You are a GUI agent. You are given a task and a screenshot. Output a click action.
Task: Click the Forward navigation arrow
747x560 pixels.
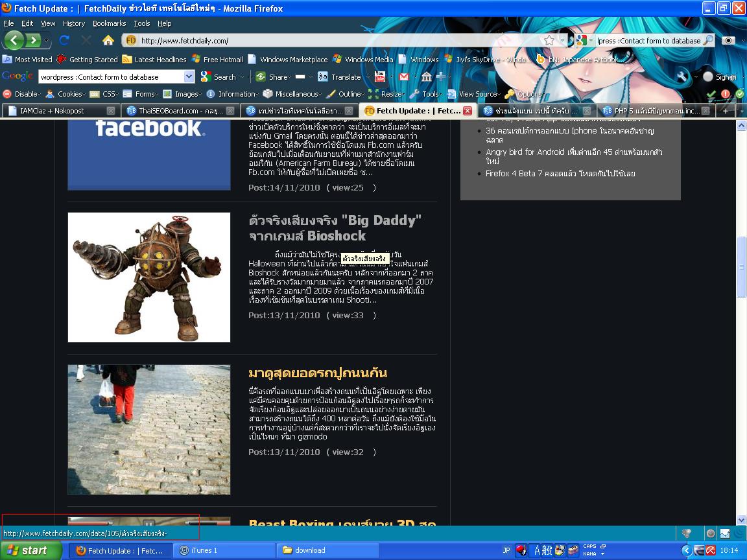coord(33,40)
